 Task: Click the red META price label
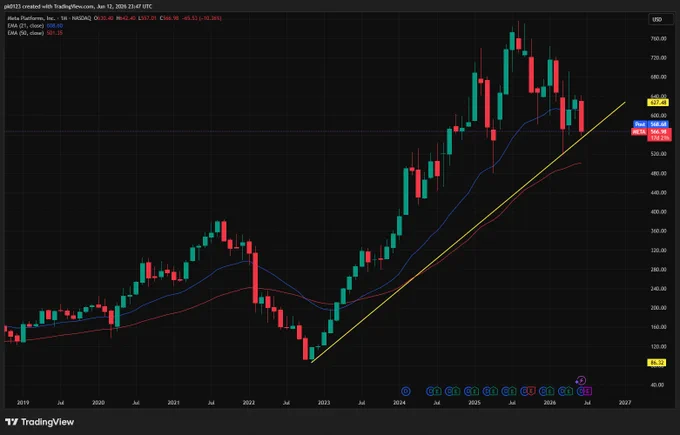(x=651, y=132)
